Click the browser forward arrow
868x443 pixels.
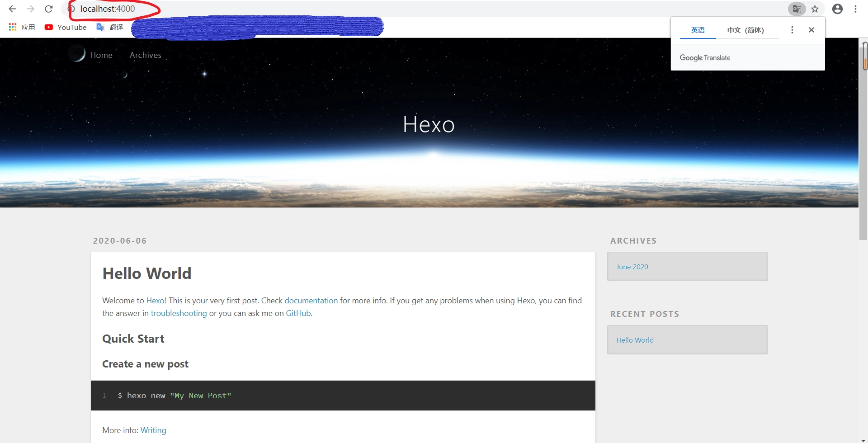(x=30, y=9)
